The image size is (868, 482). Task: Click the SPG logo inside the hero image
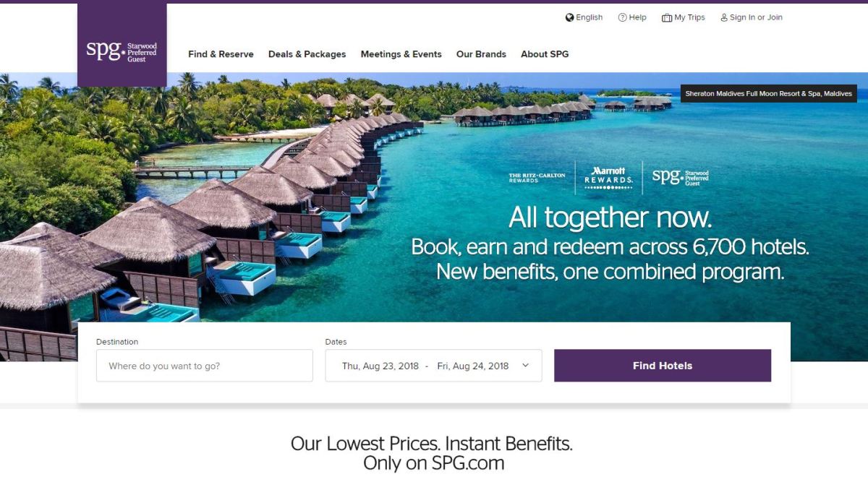pyautogui.click(x=681, y=177)
